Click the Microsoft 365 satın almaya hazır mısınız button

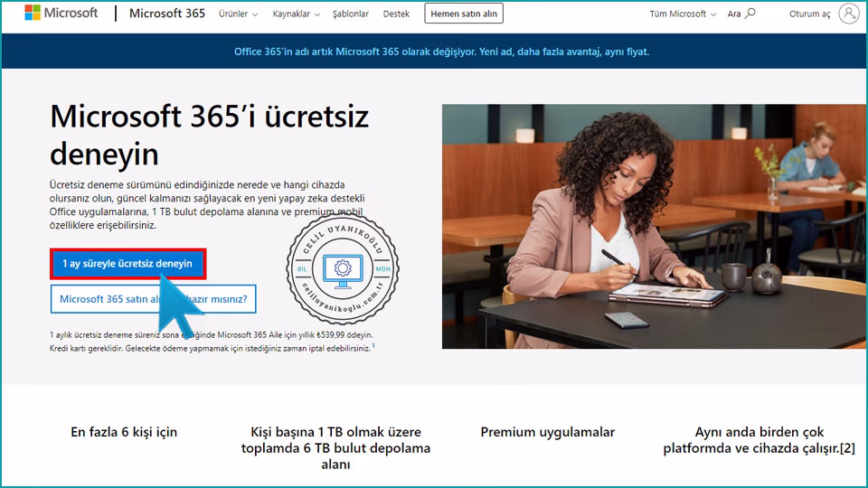click(x=153, y=299)
